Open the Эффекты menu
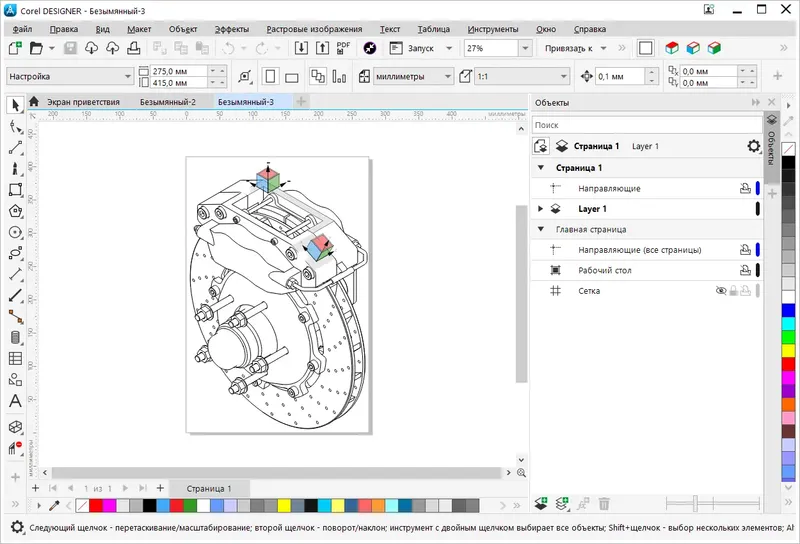This screenshot has width=800, height=544. coord(231,29)
